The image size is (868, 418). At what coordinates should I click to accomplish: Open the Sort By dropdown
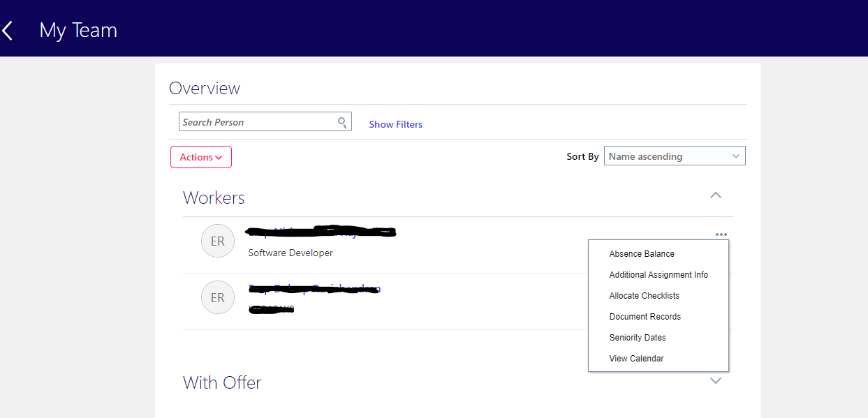[x=674, y=156]
